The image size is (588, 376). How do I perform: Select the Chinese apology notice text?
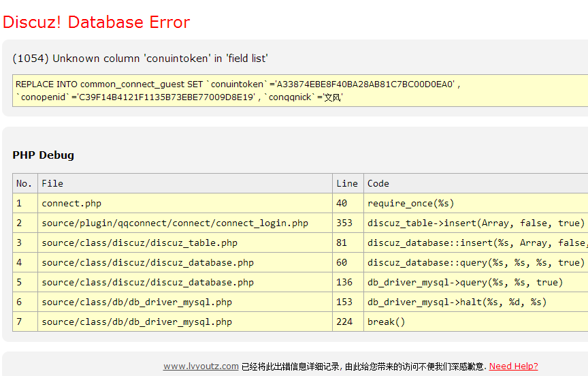click(364, 366)
